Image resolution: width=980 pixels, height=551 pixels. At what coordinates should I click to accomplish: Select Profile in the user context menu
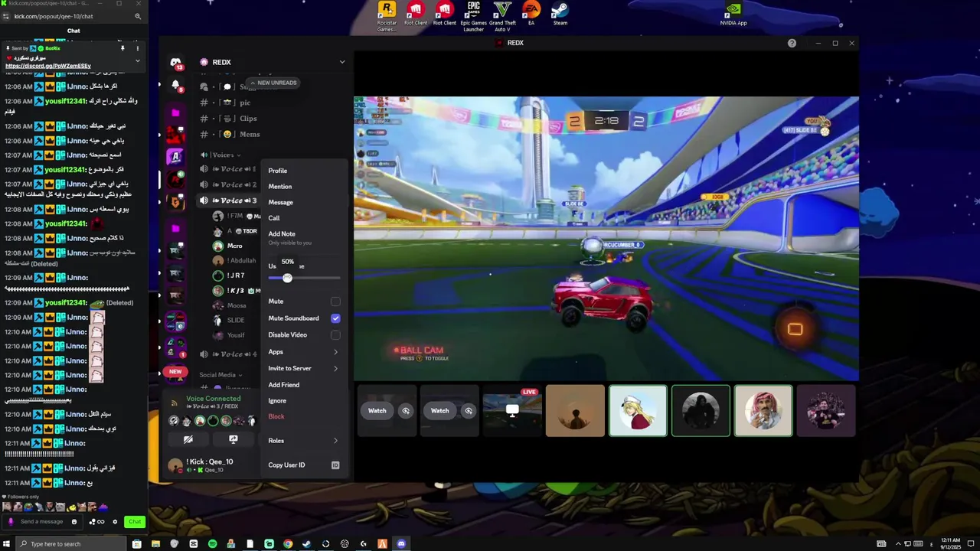coord(303,171)
